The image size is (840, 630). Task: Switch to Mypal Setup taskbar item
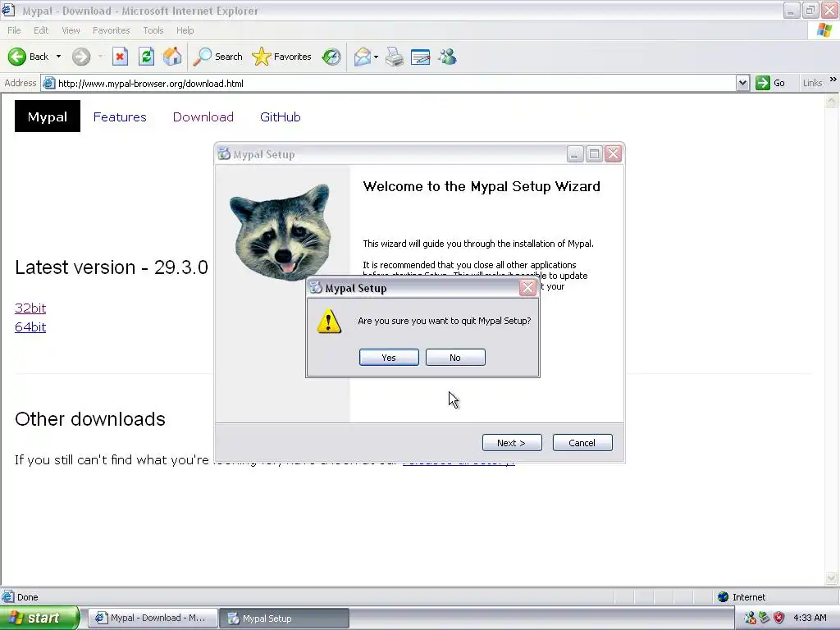(285, 619)
